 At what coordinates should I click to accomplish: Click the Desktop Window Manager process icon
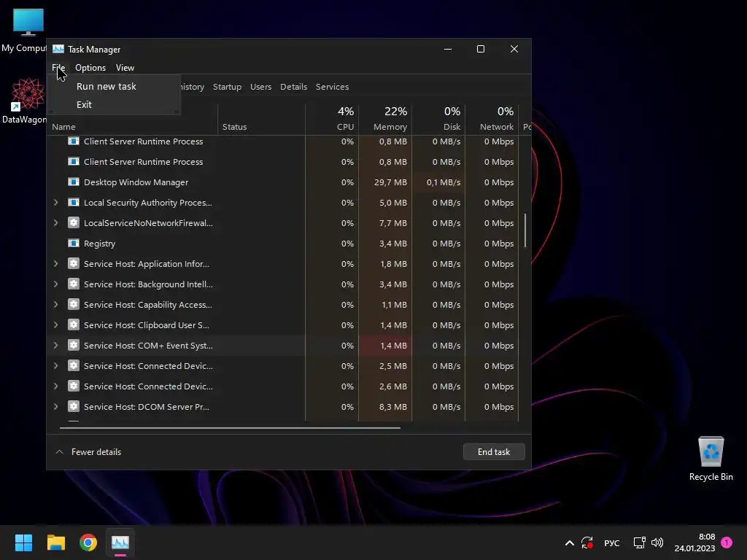pos(74,182)
